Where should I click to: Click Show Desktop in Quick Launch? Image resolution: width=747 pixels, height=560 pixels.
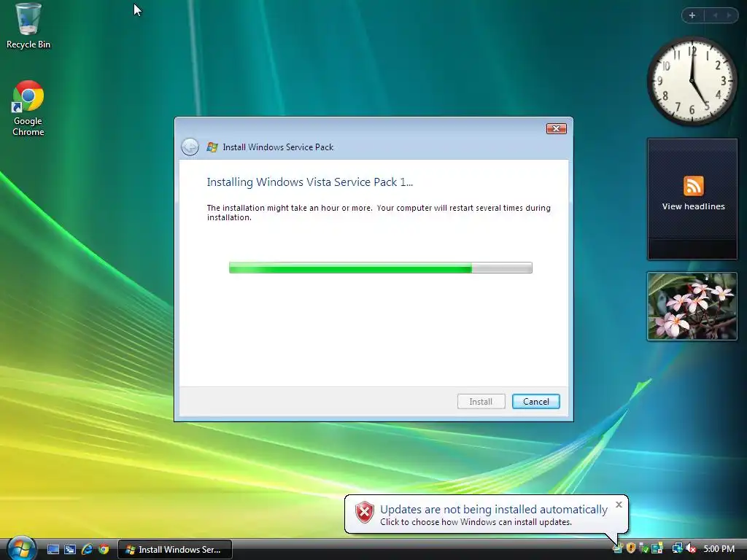pyautogui.click(x=53, y=549)
